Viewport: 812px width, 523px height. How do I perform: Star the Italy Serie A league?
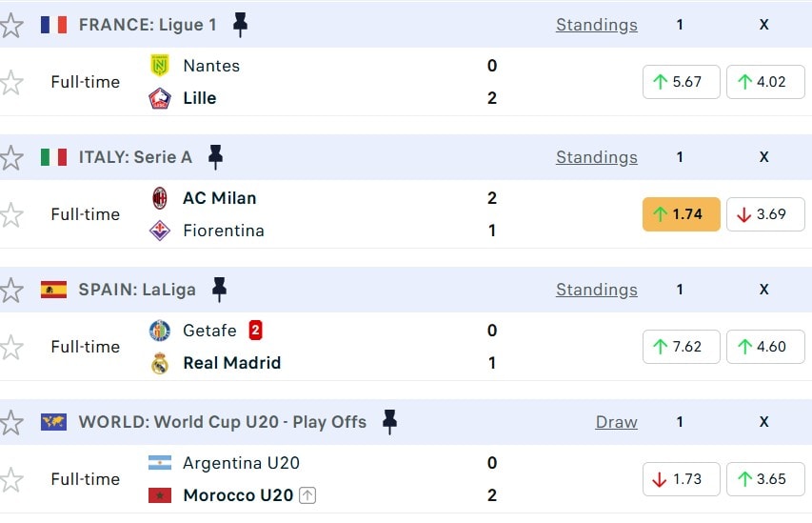11,157
